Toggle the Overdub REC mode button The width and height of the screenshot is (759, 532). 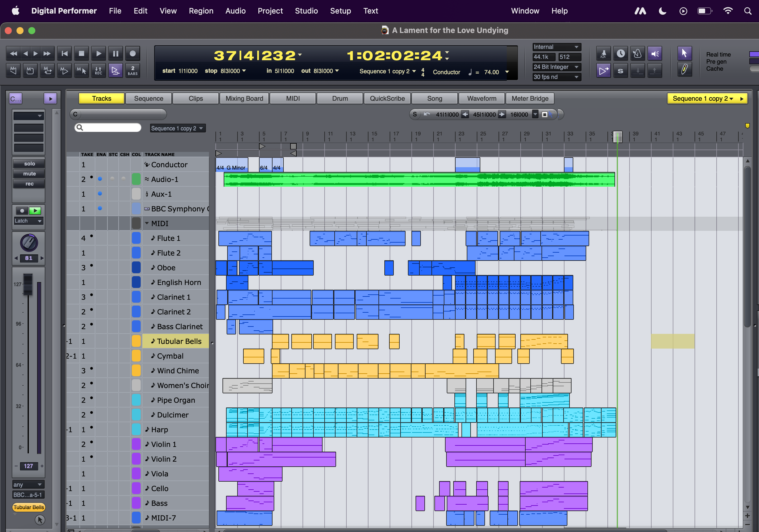98,70
